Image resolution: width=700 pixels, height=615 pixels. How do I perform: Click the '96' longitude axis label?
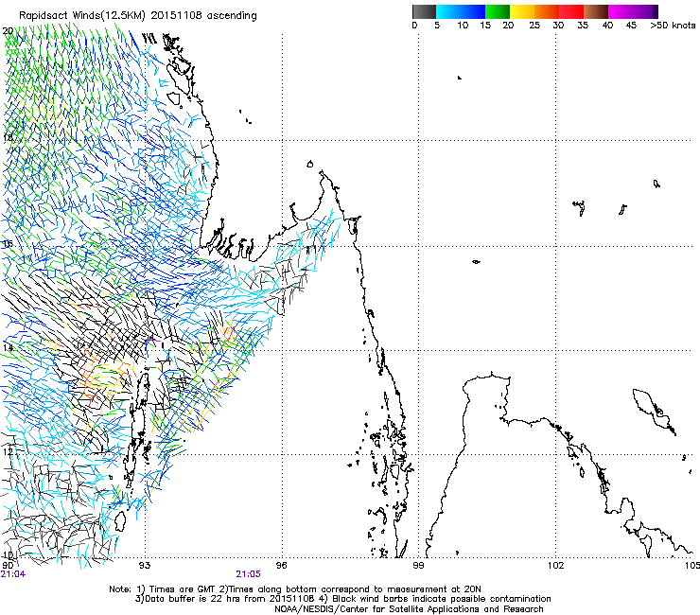[x=281, y=566]
